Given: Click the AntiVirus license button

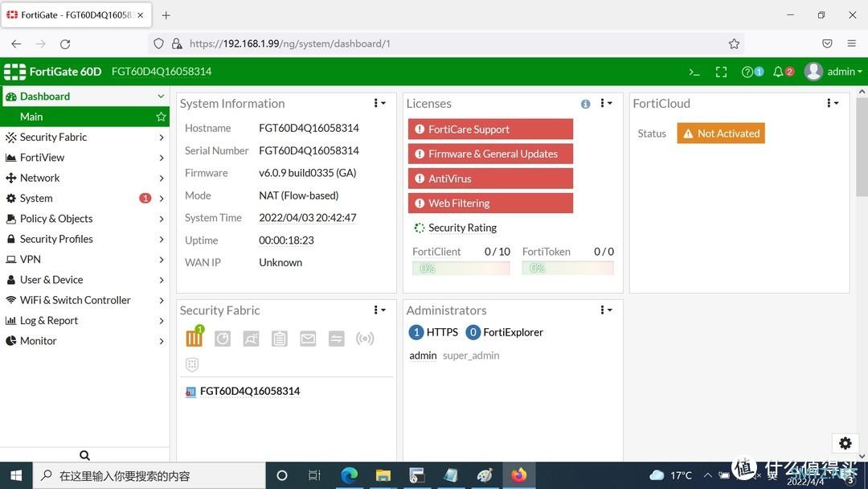Looking at the screenshot, I should tap(490, 179).
